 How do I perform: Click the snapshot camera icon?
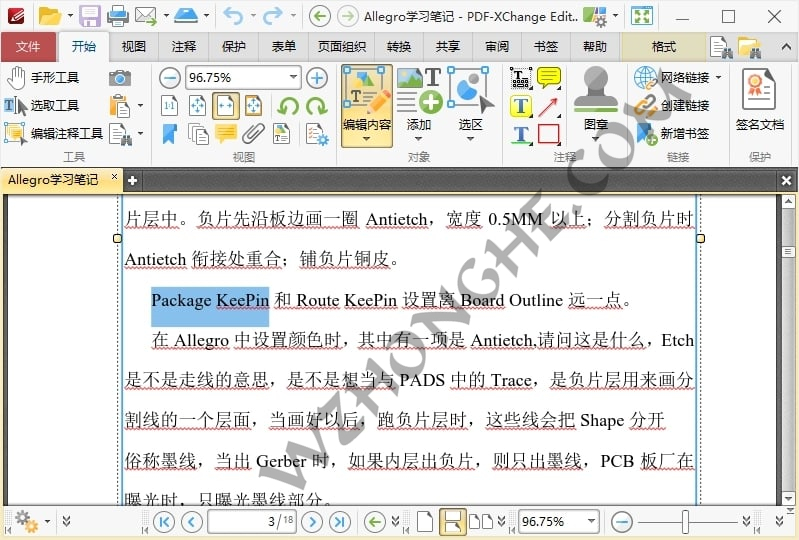(120, 78)
